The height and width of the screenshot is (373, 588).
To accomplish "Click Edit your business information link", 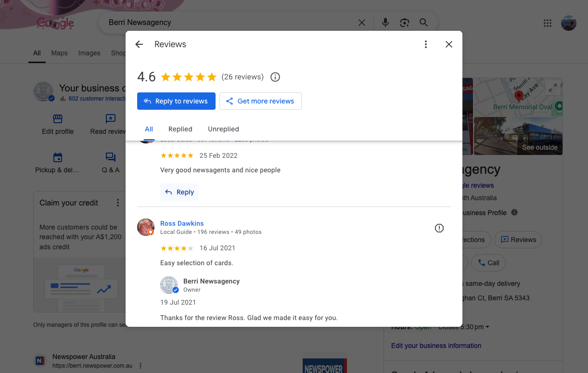I will [436, 346].
